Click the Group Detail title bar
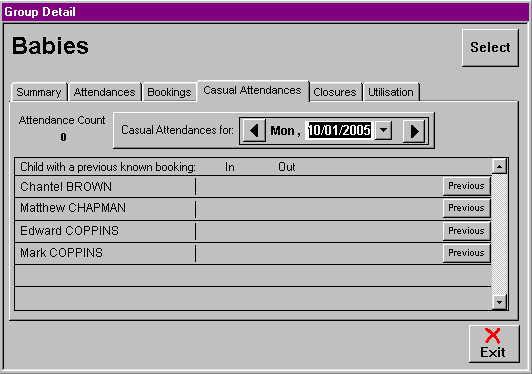Image resolution: width=532 pixels, height=374 pixels. [x=266, y=12]
